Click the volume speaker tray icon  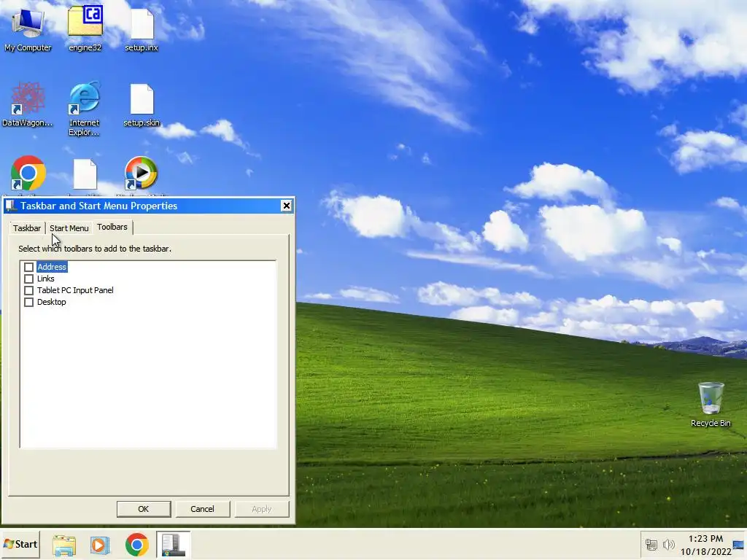669,544
